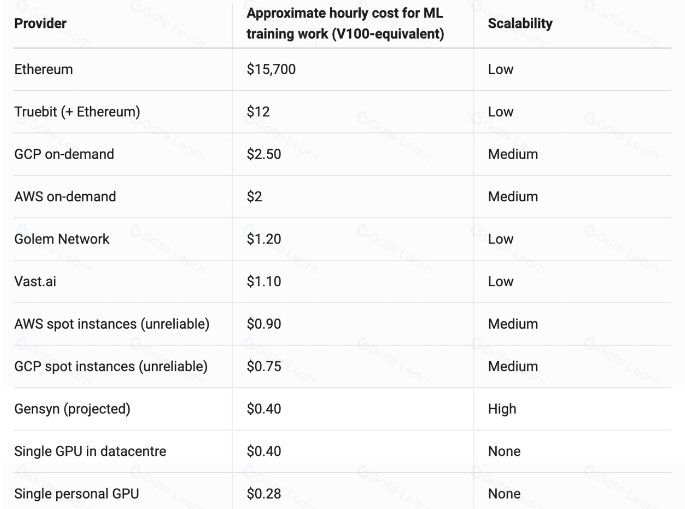Click the $2.50 cost cell
The height and width of the screenshot is (509, 685).
[x=264, y=154]
